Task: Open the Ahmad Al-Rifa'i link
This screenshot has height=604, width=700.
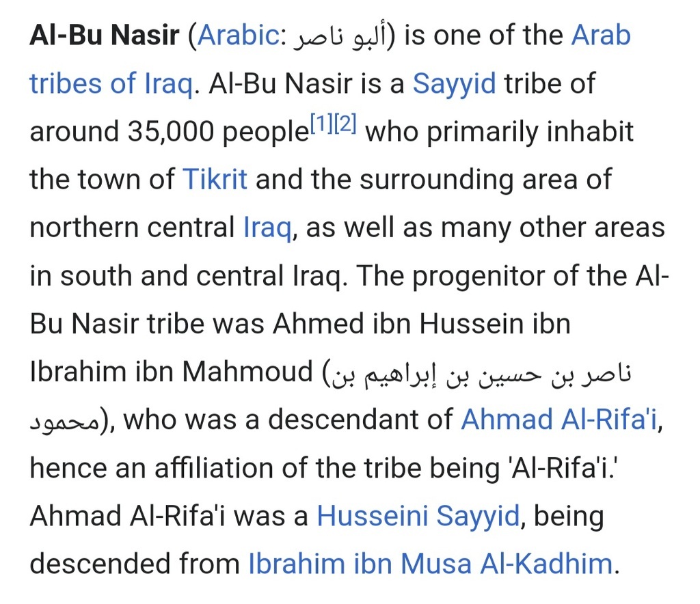Action: tap(559, 420)
